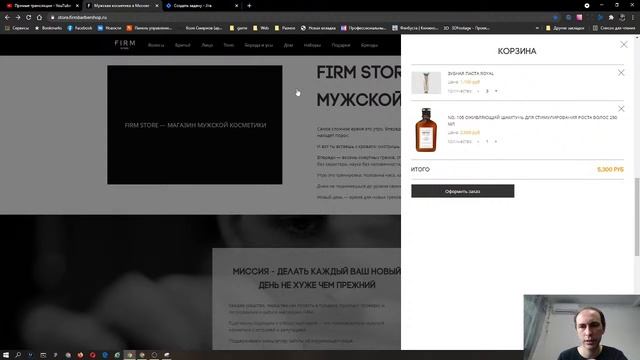Go back in browser history

coord(7,18)
